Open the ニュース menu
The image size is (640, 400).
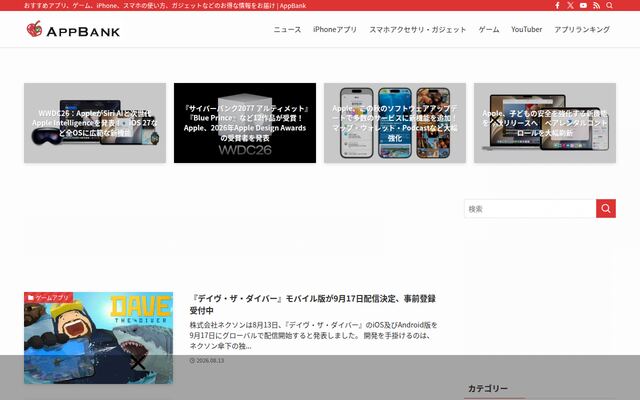(287, 29)
